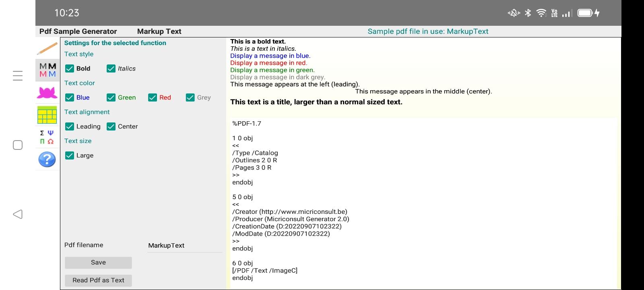Image resolution: width=644 pixels, height=290 pixels.
Task: Click the '/ModDate' source line
Action: (281, 234)
